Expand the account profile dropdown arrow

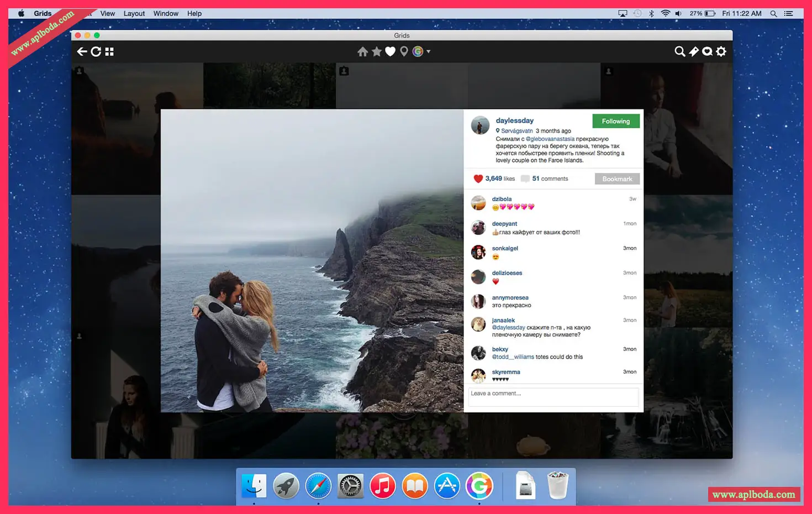tap(429, 51)
